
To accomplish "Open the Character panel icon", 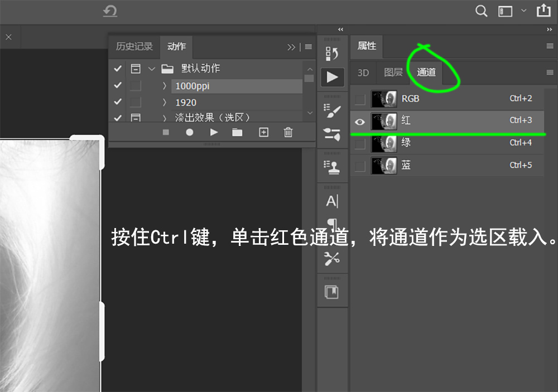I will pyautogui.click(x=333, y=201).
